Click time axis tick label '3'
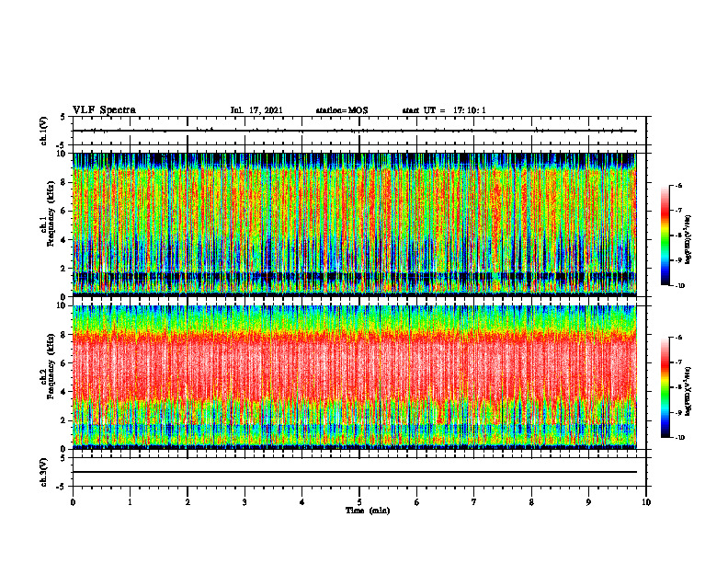The height and width of the screenshot is (563, 728). tap(245, 502)
